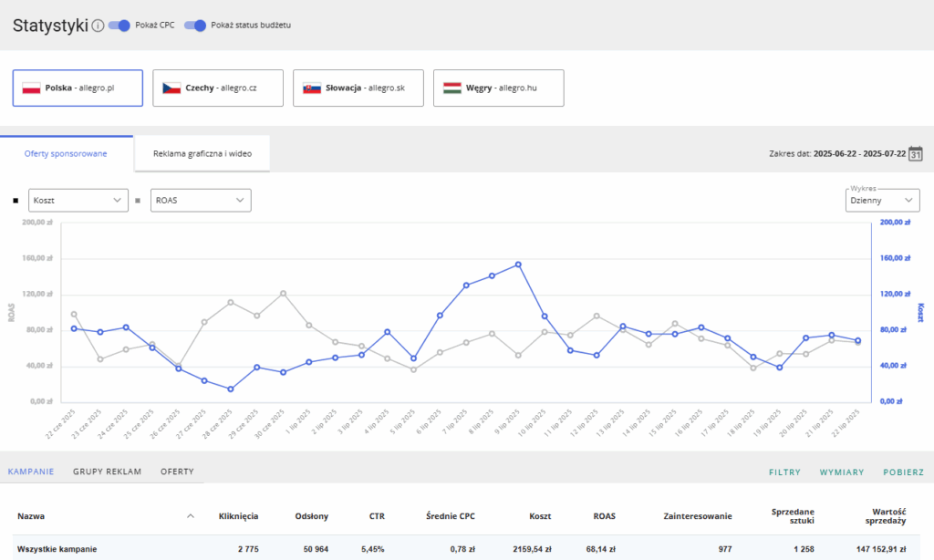This screenshot has width=934, height=560.
Task: Switch to Reklama graficzna i wideo tab
Action: pyautogui.click(x=202, y=153)
